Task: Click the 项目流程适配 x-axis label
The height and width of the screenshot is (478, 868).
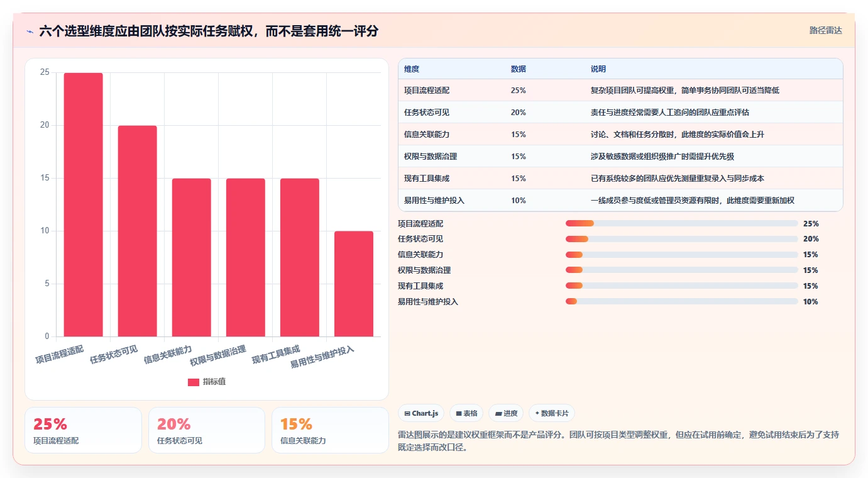Action: point(59,355)
